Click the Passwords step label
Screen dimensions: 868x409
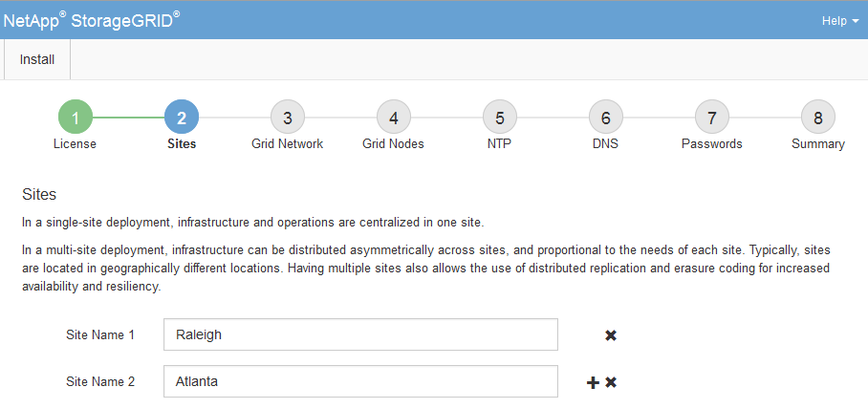tap(711, 144)
